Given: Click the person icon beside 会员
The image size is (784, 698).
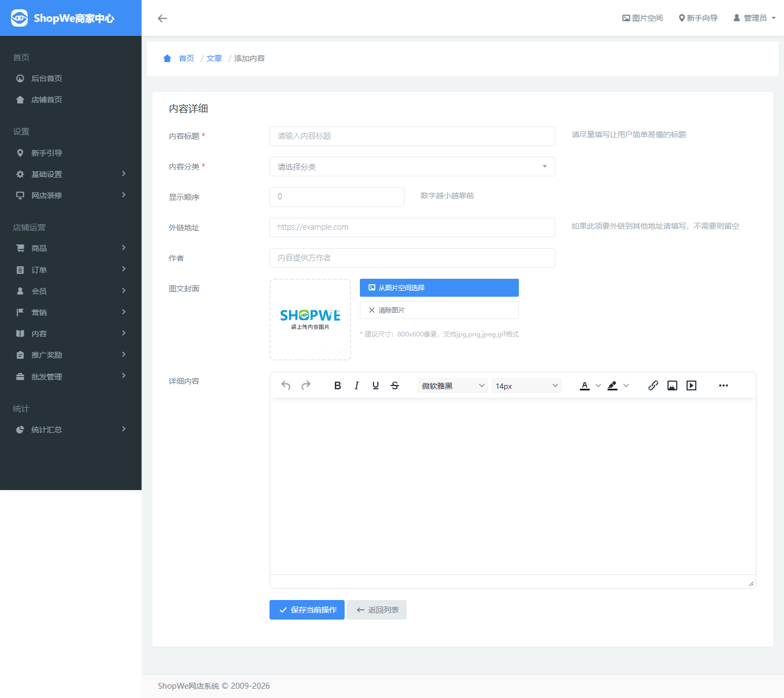Looking at the screenshot, I should click(20, 291).
